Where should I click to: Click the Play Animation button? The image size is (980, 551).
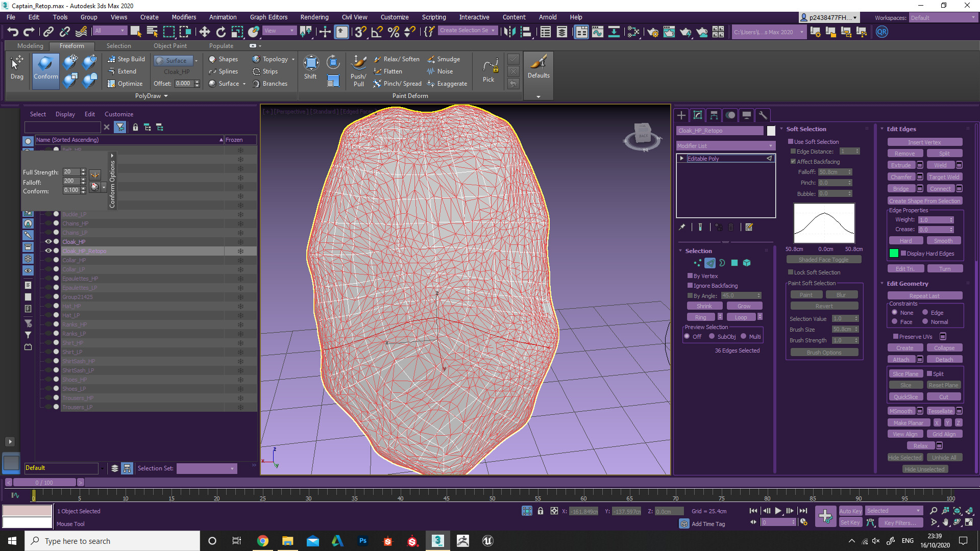click(778, 511)
